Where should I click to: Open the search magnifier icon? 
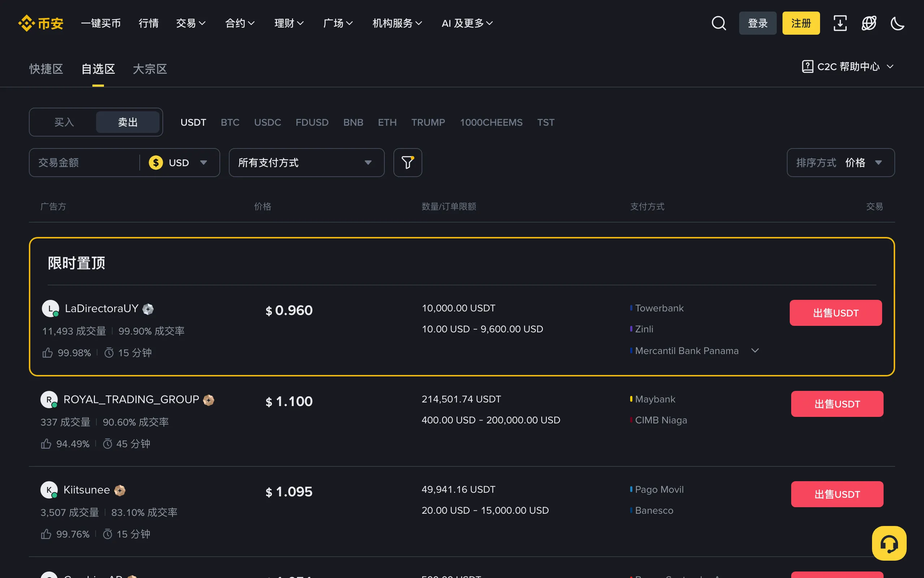tap(719, 23)
